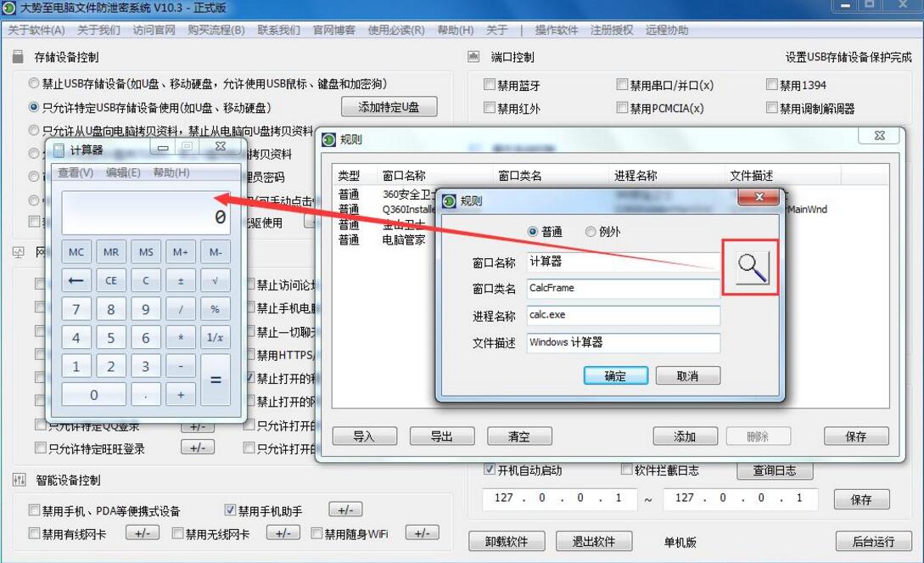Click the backspace arrow key on the calculator
This screenshot has width=924, height=563.
click(x=76, y=280)
